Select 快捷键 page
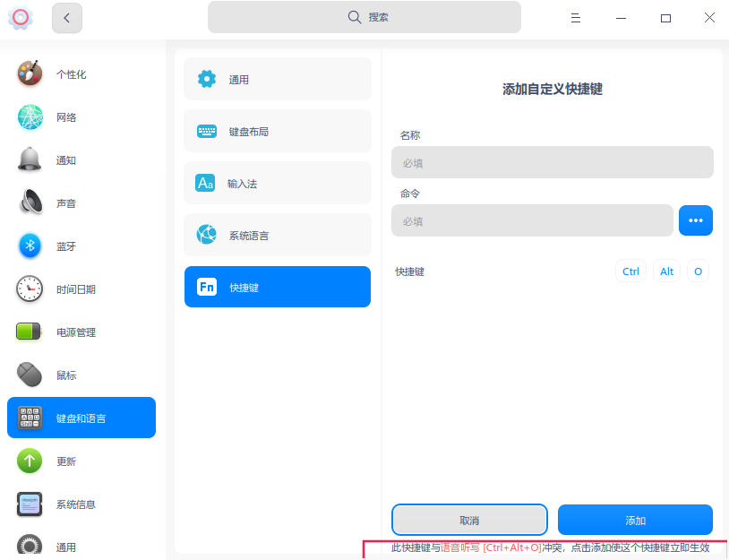 (278, 287)
